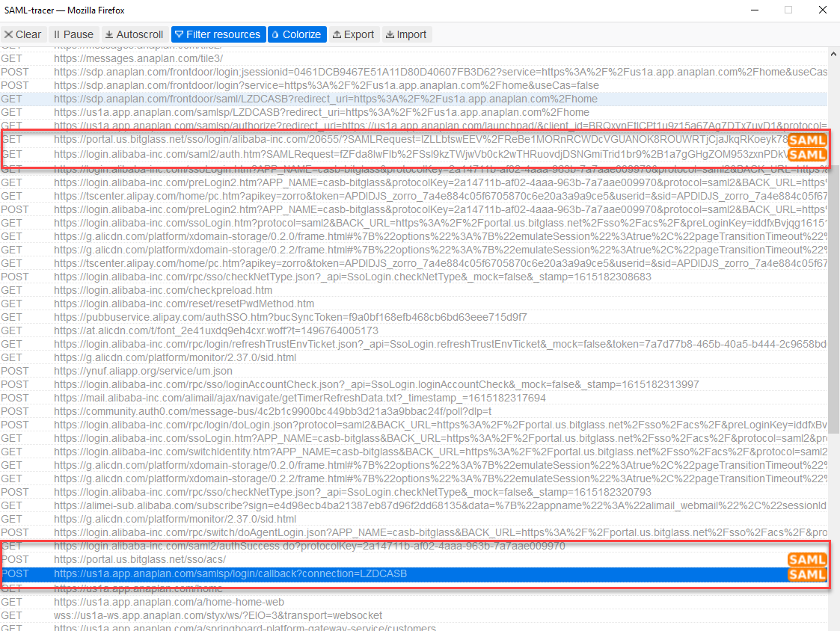Viewport: 840px width, 631px height.
Task: Click the SAML badge on the portal.us.bitglass.net/sso/acs row
Action: pyautogui.click(x=807, y=559)
